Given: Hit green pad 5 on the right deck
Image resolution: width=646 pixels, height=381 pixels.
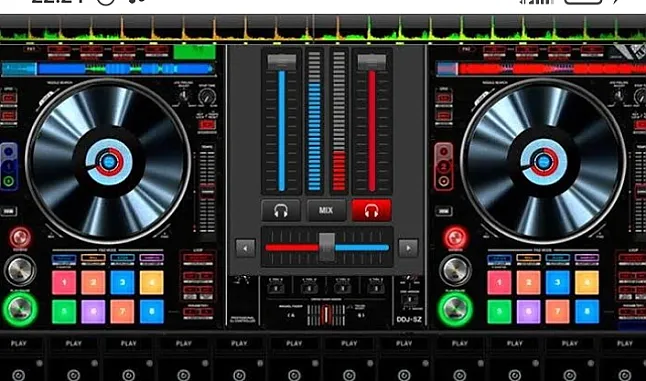Looking at the screenshot, I should 499,311.
